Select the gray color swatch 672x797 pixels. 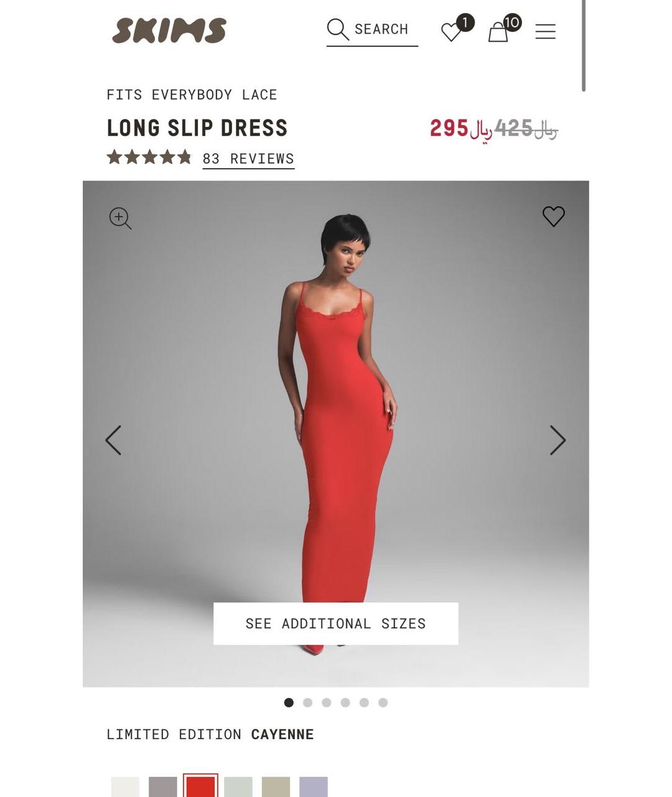point(163,786)
